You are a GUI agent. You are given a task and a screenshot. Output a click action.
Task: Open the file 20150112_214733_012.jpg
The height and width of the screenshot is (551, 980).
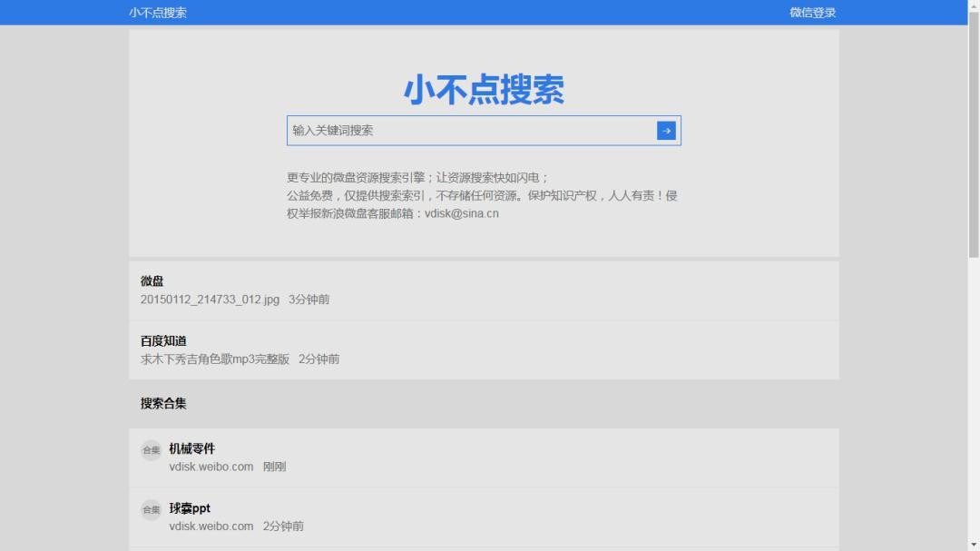(x=210, y=300)
